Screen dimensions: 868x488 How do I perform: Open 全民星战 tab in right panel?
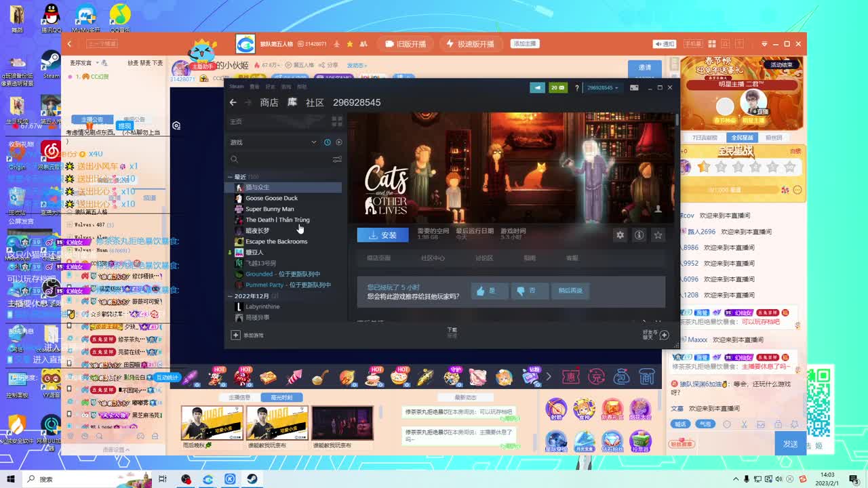tap(742, 138)
